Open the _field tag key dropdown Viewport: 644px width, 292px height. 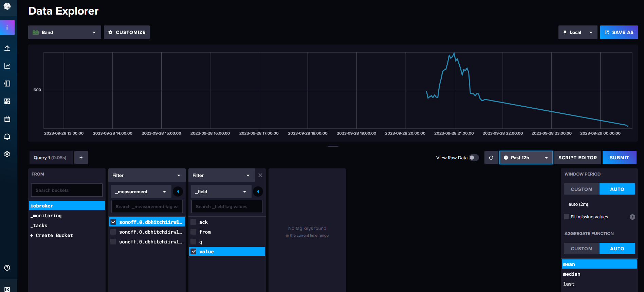pos(221,191)
